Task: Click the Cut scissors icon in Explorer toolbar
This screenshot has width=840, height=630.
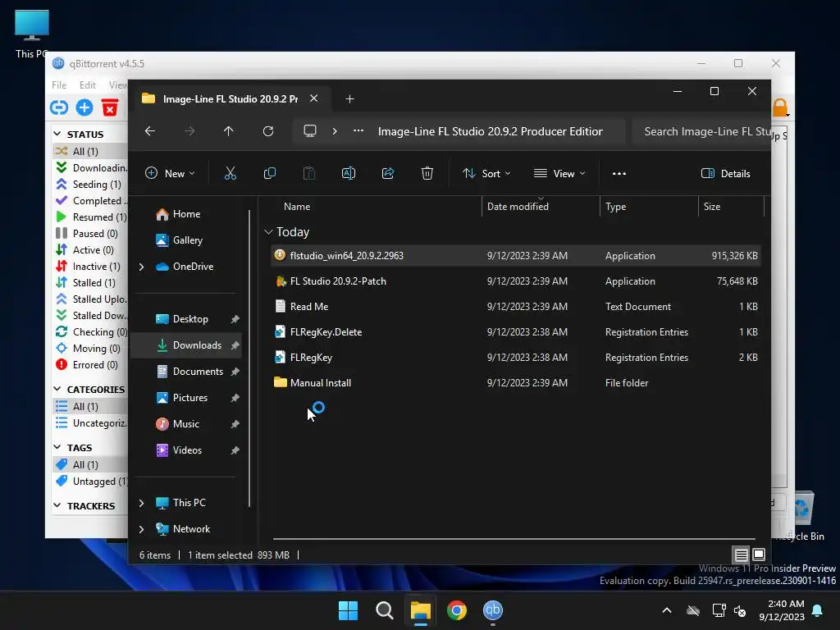Action: [231, 173]
